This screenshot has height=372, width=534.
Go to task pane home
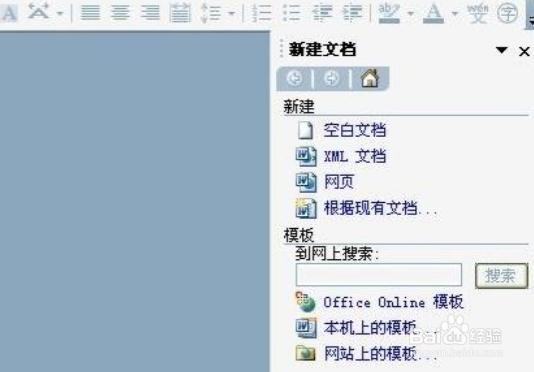tap(370, 78)
